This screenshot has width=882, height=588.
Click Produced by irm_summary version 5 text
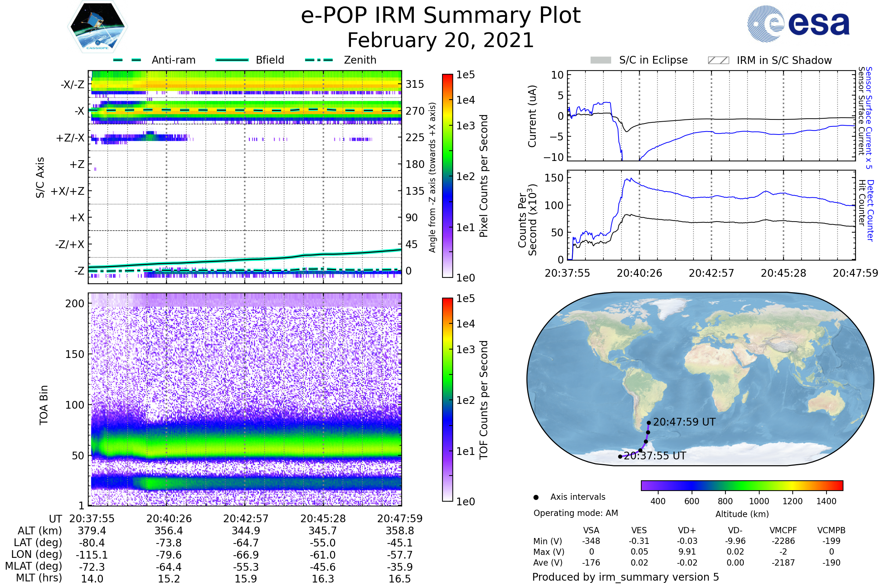(625, 577)
